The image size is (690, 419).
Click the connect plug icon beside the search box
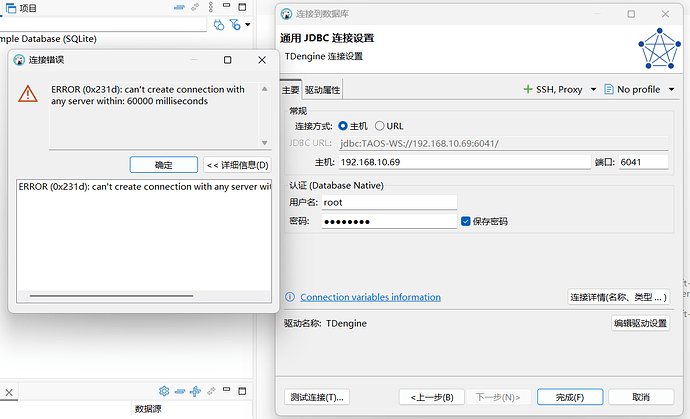(x=219, y=25)
